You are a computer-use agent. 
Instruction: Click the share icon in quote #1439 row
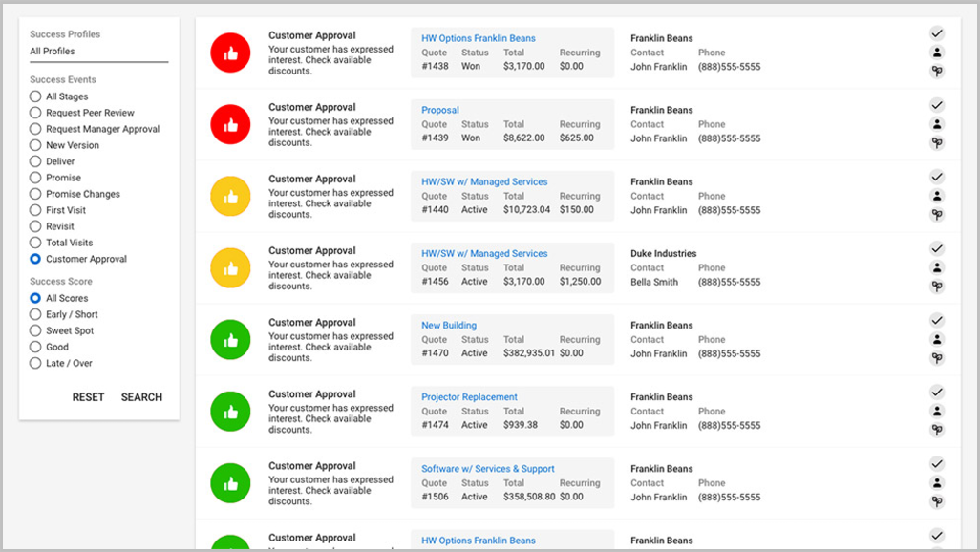[937, 143]
